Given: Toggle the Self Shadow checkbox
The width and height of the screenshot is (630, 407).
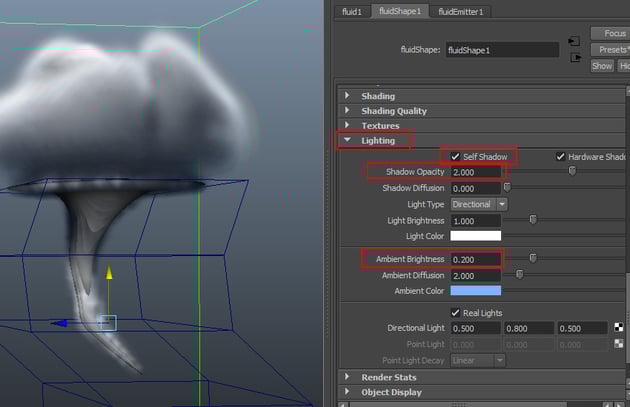Looking at the screenshot, I should click(456, 157).
